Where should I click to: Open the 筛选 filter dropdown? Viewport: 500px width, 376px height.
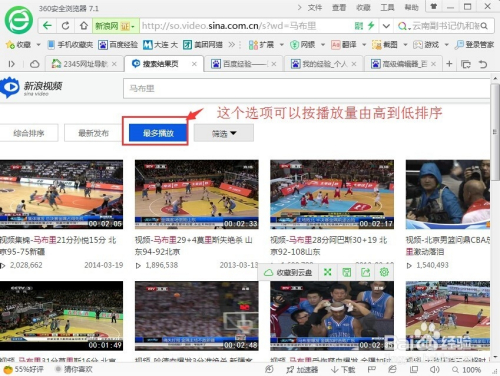point(224,133)
